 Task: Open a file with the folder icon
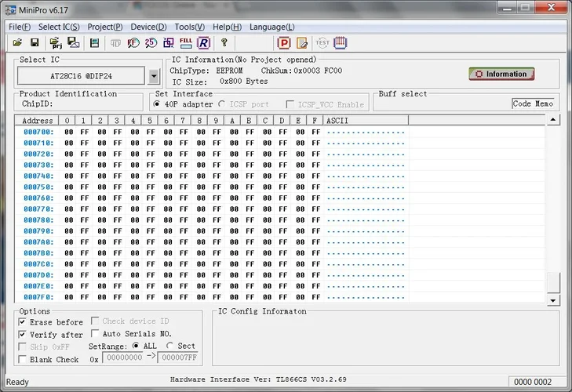tap(17, 42)
